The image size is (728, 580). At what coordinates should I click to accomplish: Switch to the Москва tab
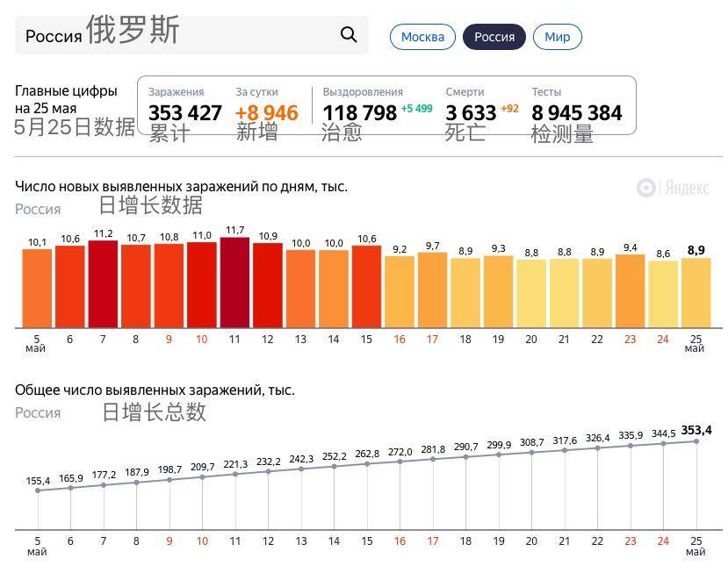(x=422, y=37)
